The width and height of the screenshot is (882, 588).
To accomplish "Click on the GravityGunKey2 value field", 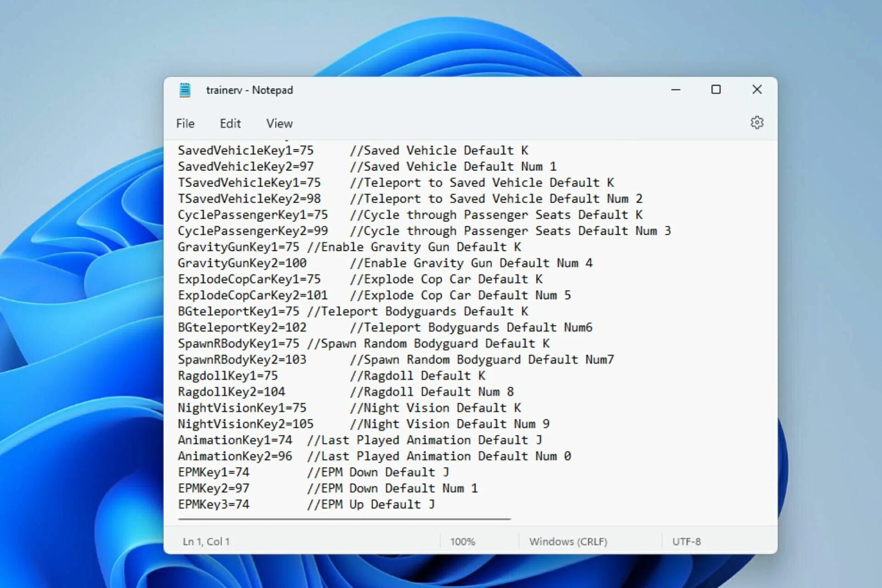I will tap(299, 263).
